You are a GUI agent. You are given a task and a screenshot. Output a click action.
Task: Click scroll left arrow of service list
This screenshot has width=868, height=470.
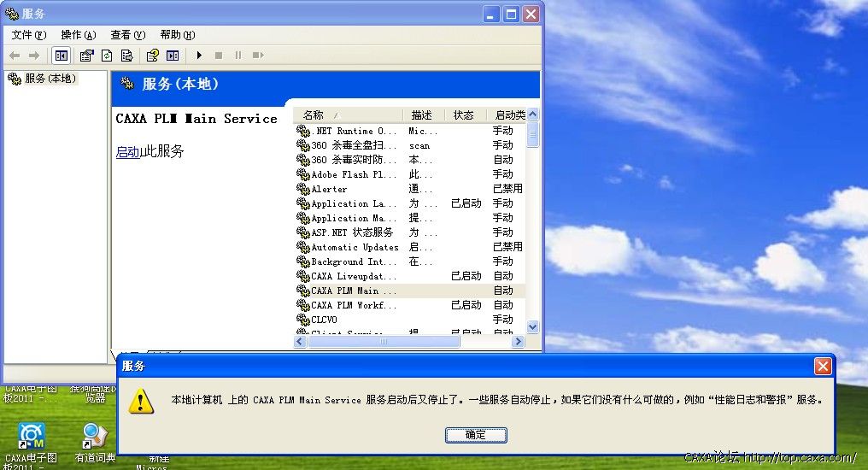coord(300,342)
